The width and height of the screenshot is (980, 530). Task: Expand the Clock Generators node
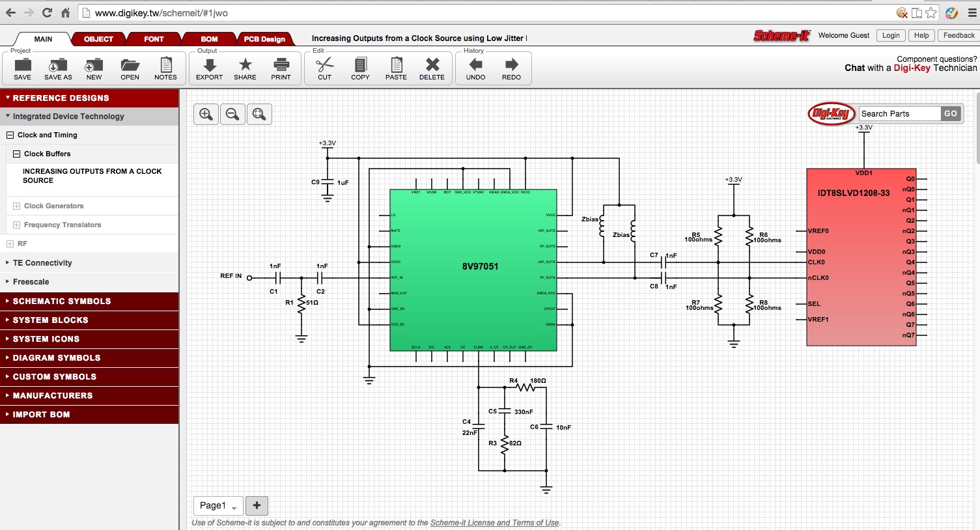[x=16, y=206]
